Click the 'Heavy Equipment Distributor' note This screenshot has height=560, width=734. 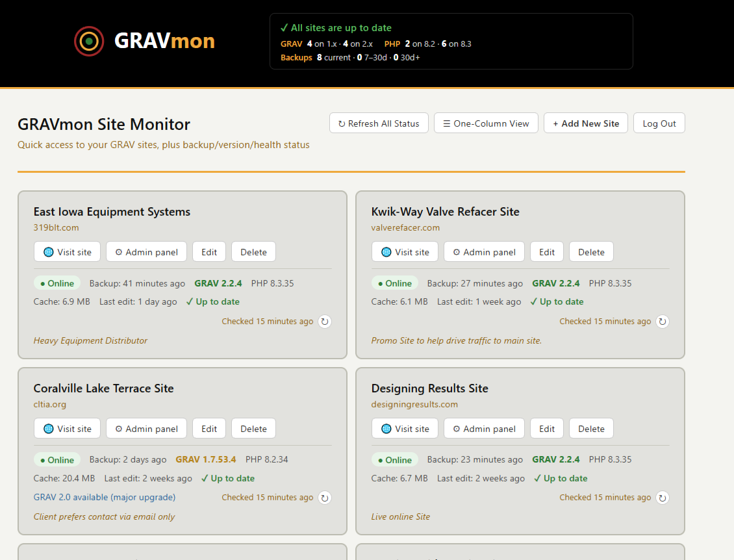tap(90, 340)
